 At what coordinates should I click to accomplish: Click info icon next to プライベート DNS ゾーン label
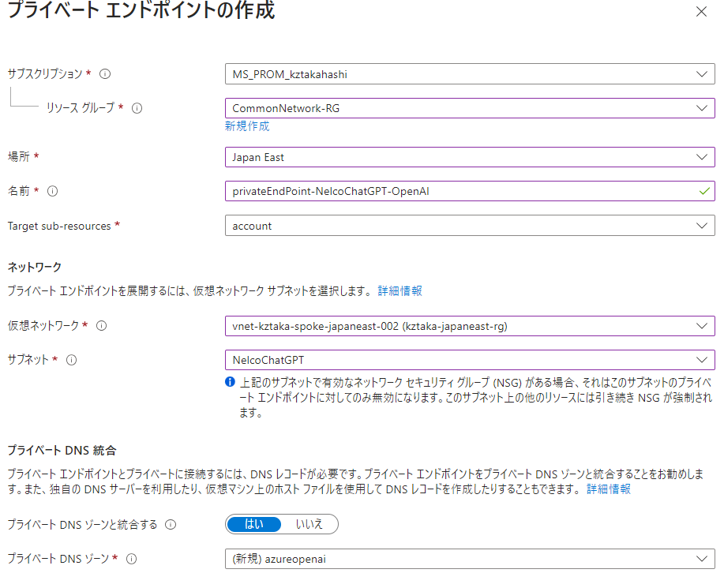(x=132, y=559)
